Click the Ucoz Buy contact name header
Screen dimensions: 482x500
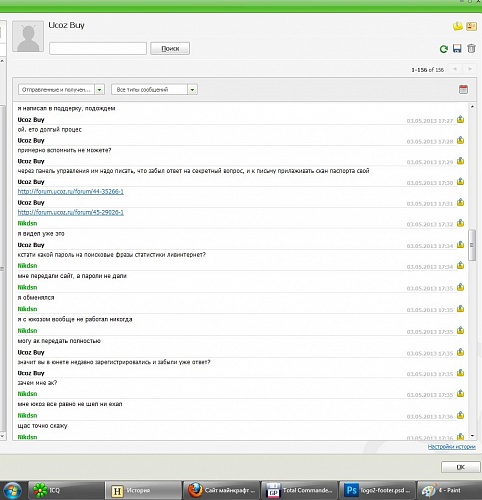coord(66,25)
